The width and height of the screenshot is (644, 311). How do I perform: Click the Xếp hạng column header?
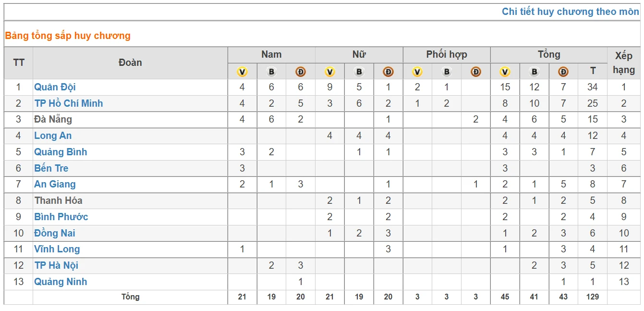(x=623, y=63)
